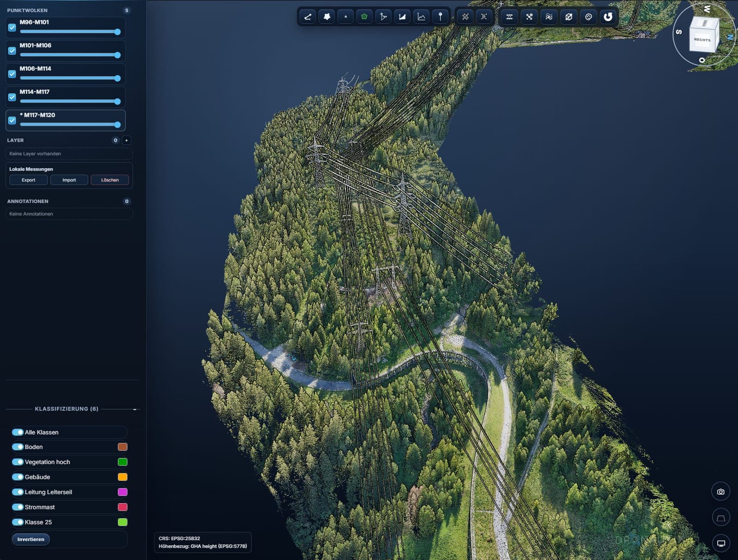Click the 'Lokale Messungen' heading text
This screenshot has width=738, height=560.
31,169
